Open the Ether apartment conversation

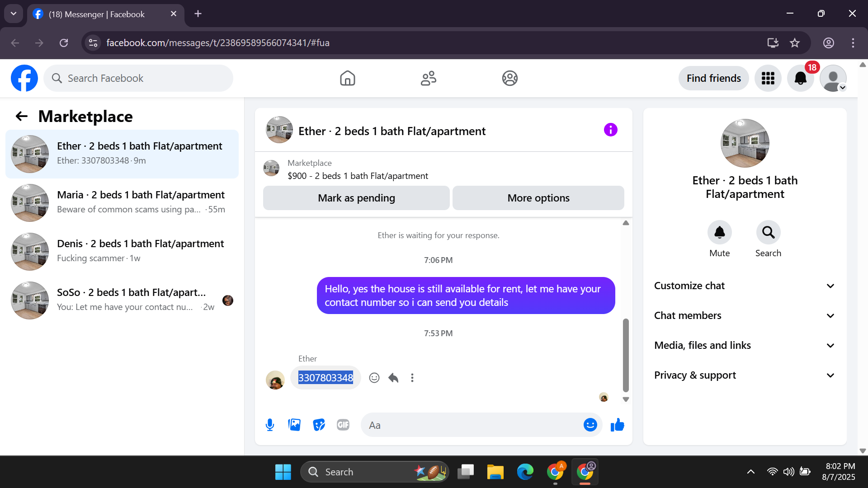(x=122, y=154)
